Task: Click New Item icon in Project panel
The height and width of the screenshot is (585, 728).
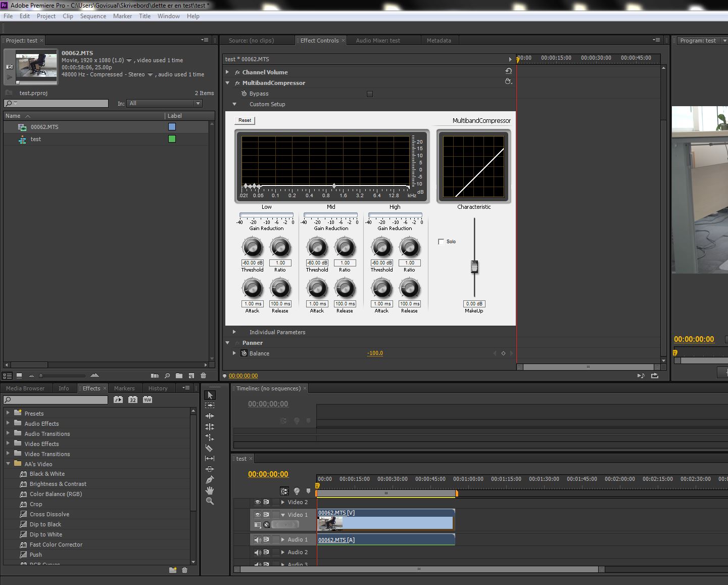Action: pos(191,376)
